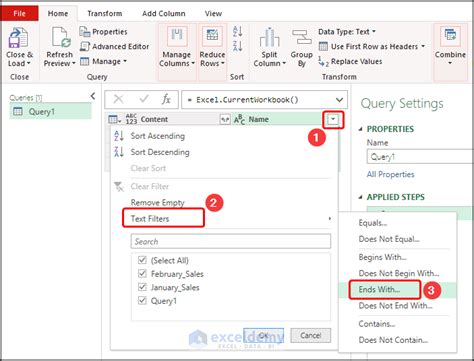Uncheck the Query1 checkbox in filter list
The width and height of the screenshot is (474, 361).
coord(142,301)
